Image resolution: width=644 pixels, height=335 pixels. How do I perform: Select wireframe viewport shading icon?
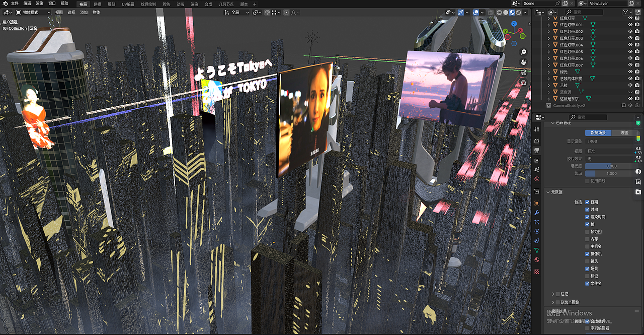pyautogui.click(x=499, y=12)
